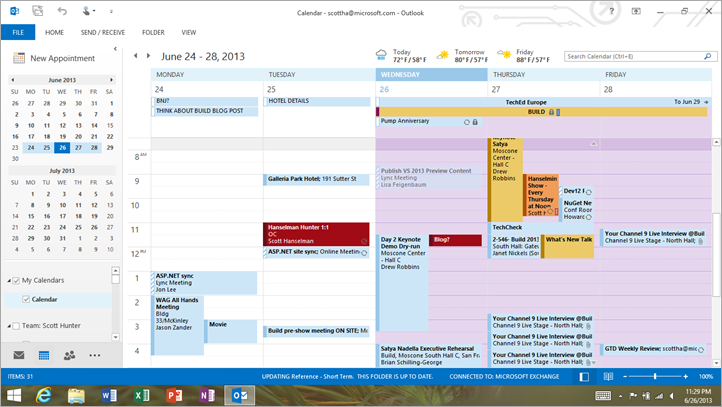
Task: Create a New Appointment
Action: coord(54,58)
